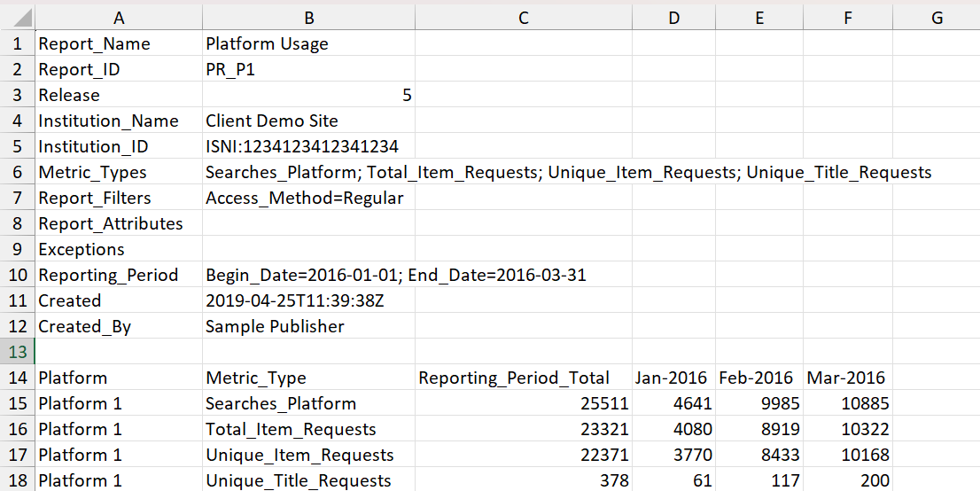
Task: Click the Client Demo Site cell
Action: coord(308,121)
